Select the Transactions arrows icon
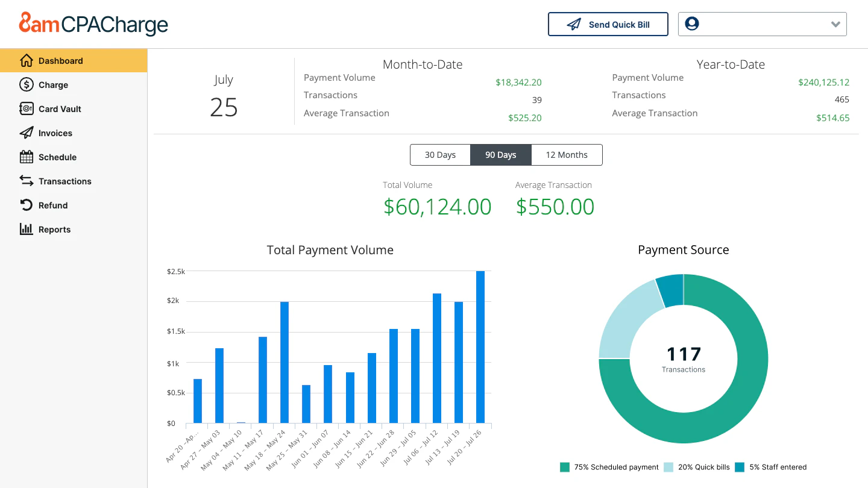The image size is (868, 488). (27, 181)
